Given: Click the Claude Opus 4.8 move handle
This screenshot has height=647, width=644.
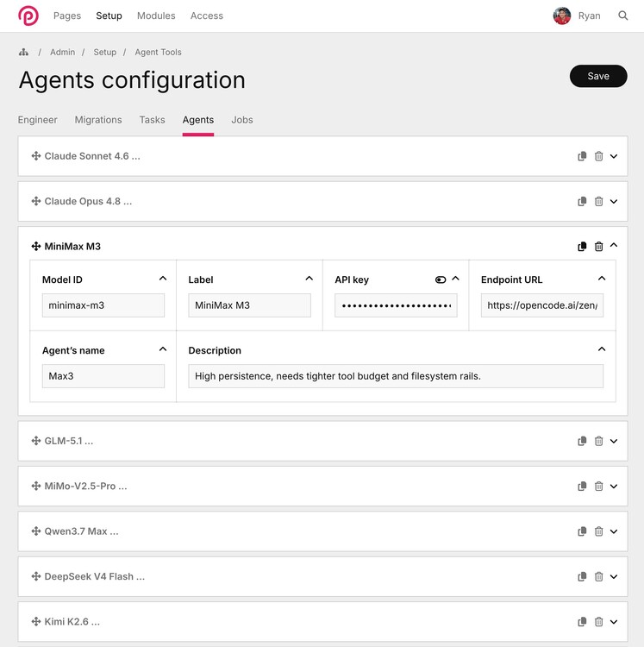Looking at the screenshot, I should pos(36,201).
